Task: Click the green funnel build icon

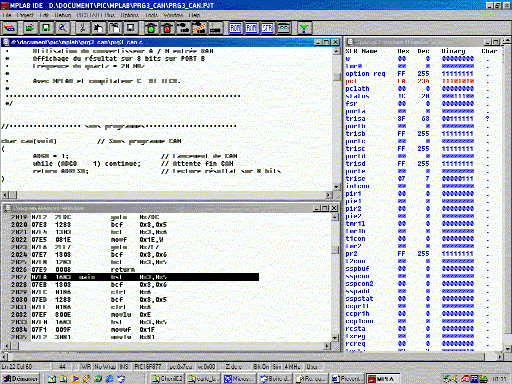Action: [x=304, y=28]
